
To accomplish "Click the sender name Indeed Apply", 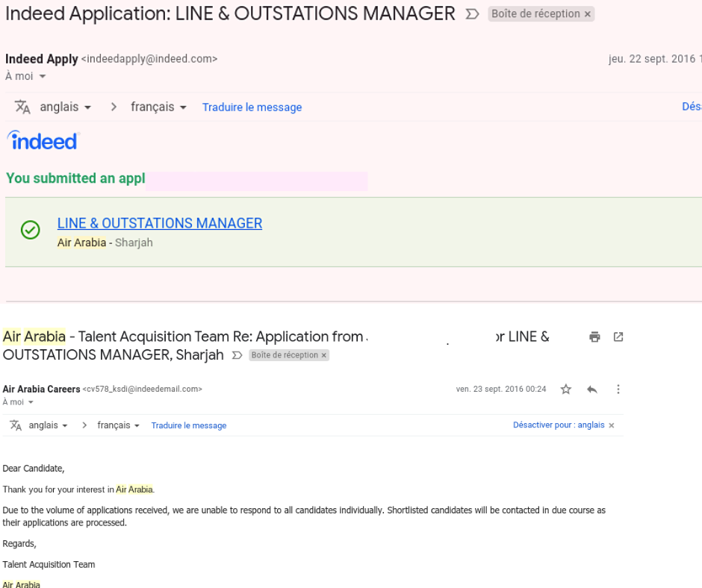I will point(42,59).
